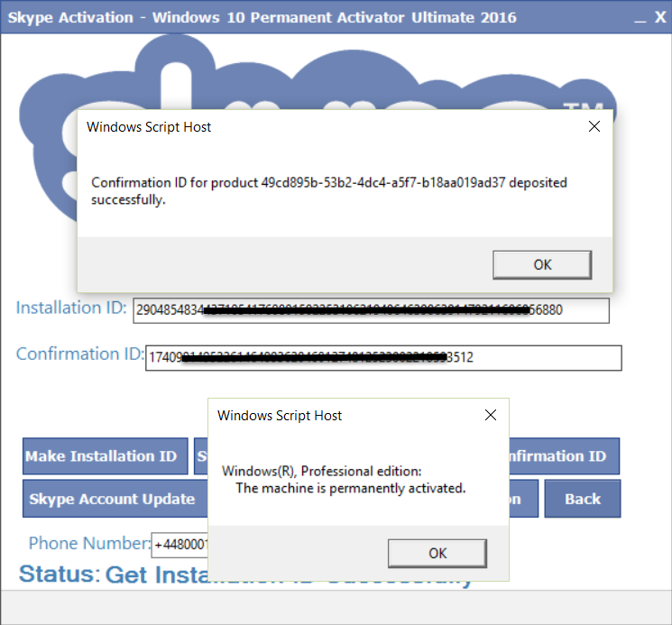Viewport: 672px width, 625px height.
Task: Close the Skype Activation window
Action: pyautogui.click(x=660, y=17)
